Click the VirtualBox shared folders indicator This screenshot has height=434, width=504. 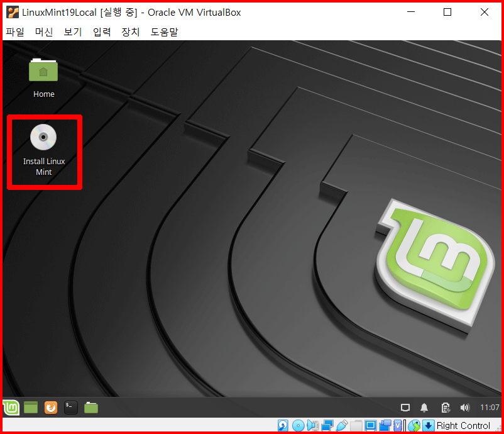tap(356, 426)
